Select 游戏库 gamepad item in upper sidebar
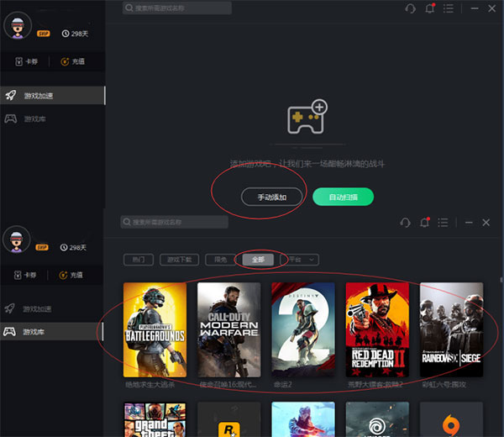 click(x=52, y=119)
